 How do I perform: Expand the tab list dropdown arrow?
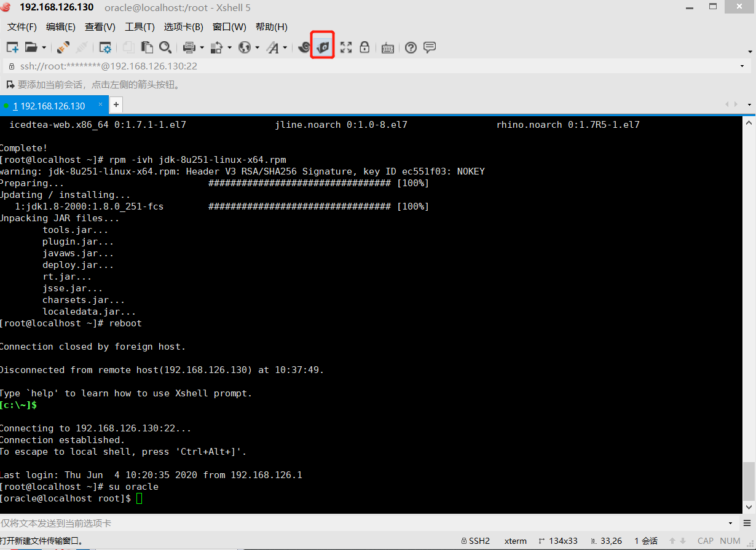(749, 105)
